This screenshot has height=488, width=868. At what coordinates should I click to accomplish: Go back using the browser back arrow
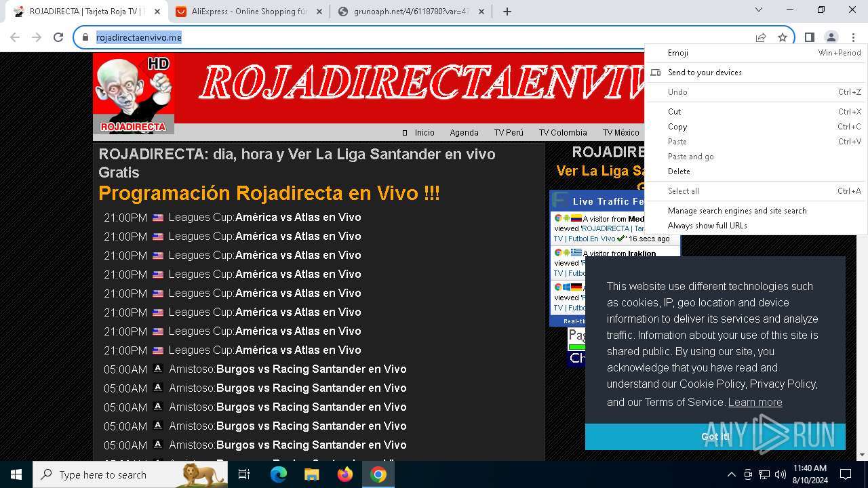(15, 37)
